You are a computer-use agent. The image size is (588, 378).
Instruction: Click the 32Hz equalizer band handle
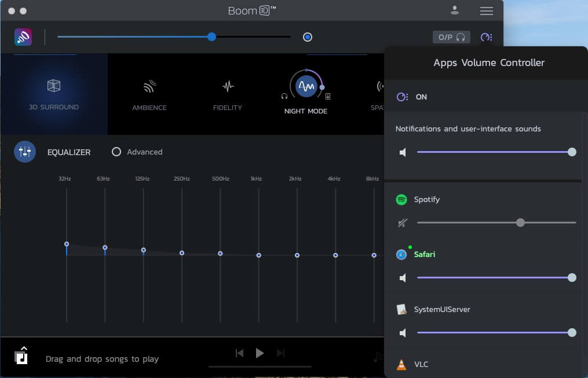[67, 244]
